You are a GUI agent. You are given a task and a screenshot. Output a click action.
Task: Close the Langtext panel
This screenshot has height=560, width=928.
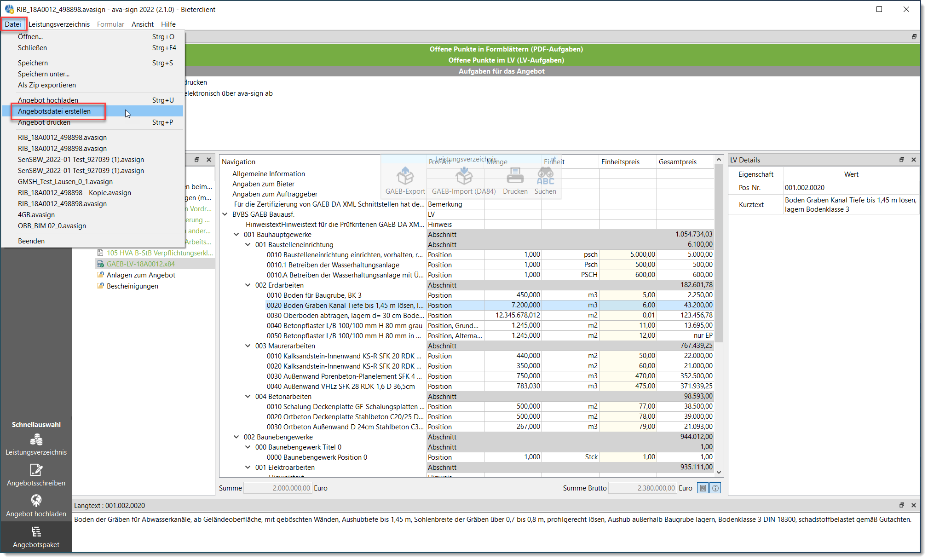914,505
